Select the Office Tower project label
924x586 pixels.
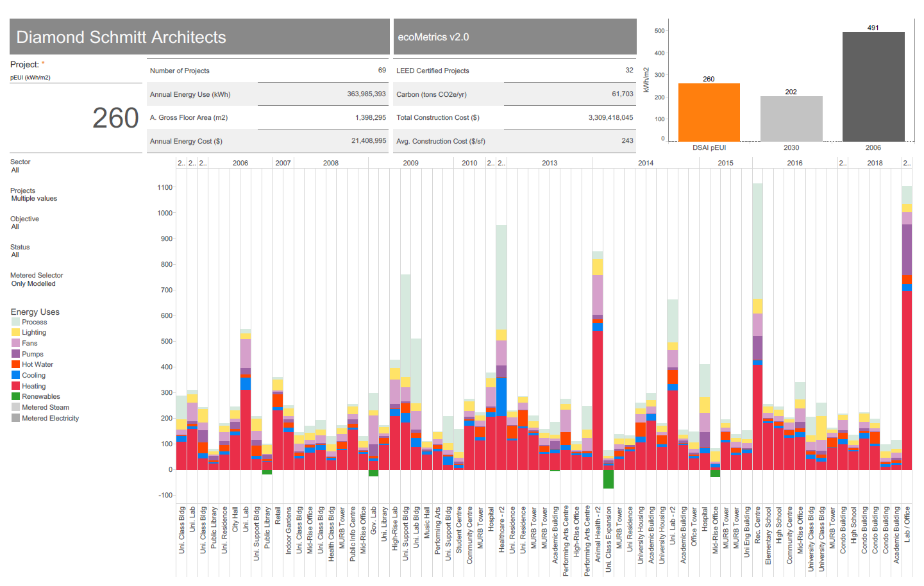(693, 527)
